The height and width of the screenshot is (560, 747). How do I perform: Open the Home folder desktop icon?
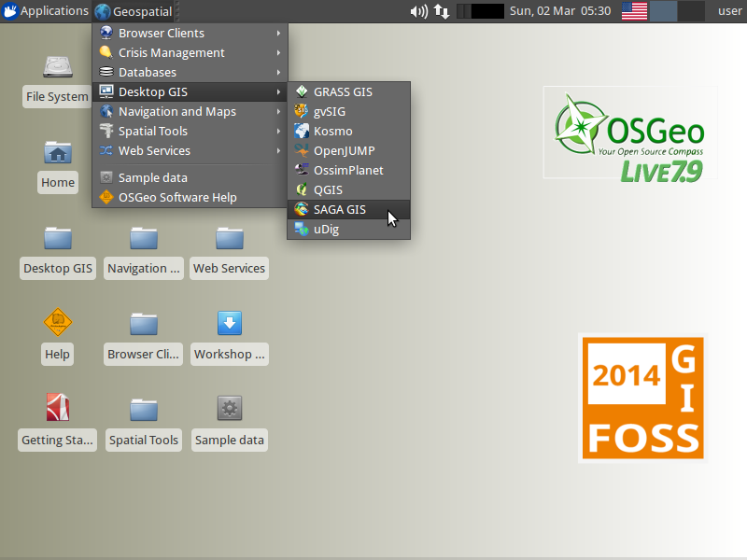click(x=58, y=153)
